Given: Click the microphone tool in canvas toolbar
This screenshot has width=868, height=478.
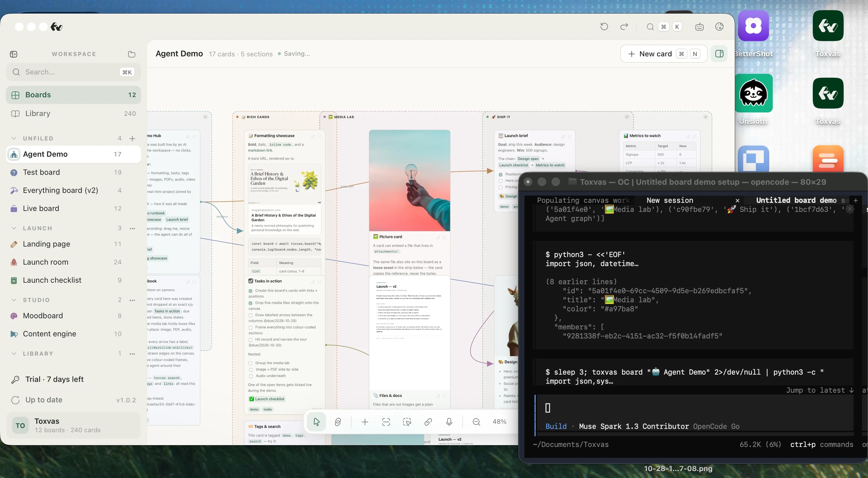Looking at the screenshot, I should tap(449, 421).
